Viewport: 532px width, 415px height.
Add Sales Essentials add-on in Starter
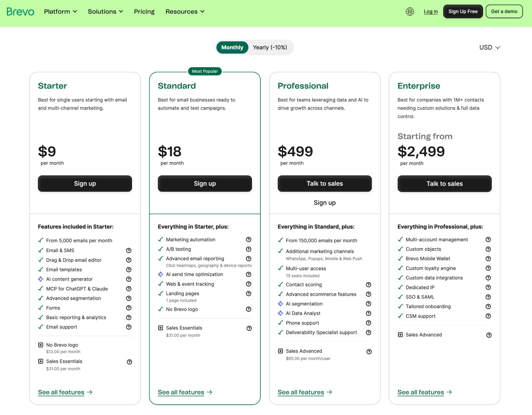pyautogui.click(x=41, y=361)
